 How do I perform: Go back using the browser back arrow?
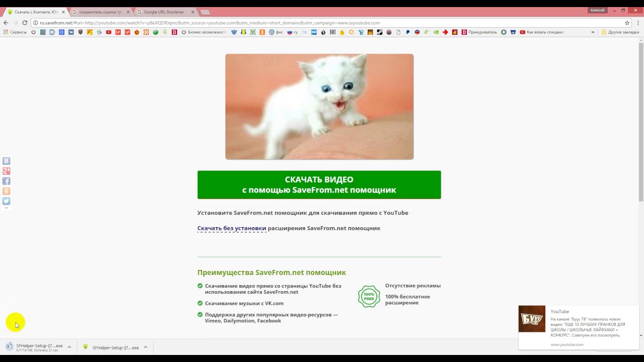pyautogui.click(x=6, y=23)
